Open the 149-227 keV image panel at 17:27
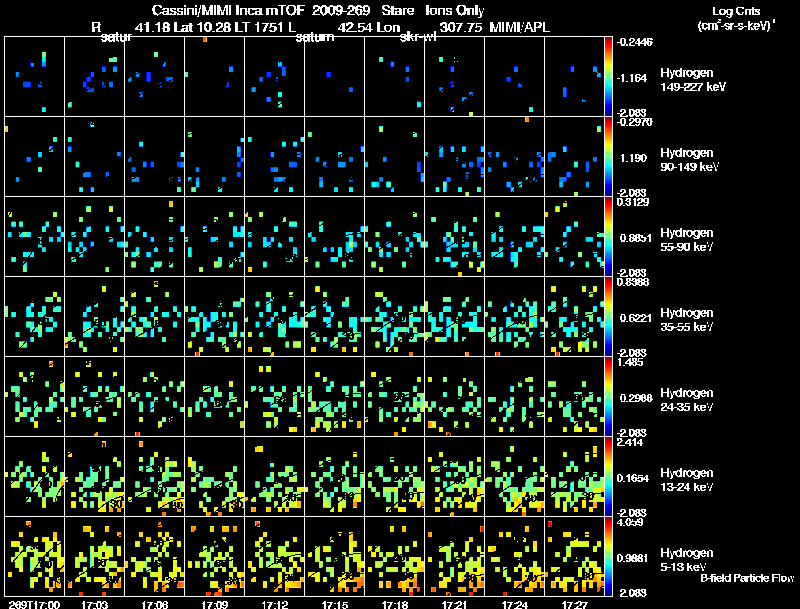 [574, 76]
